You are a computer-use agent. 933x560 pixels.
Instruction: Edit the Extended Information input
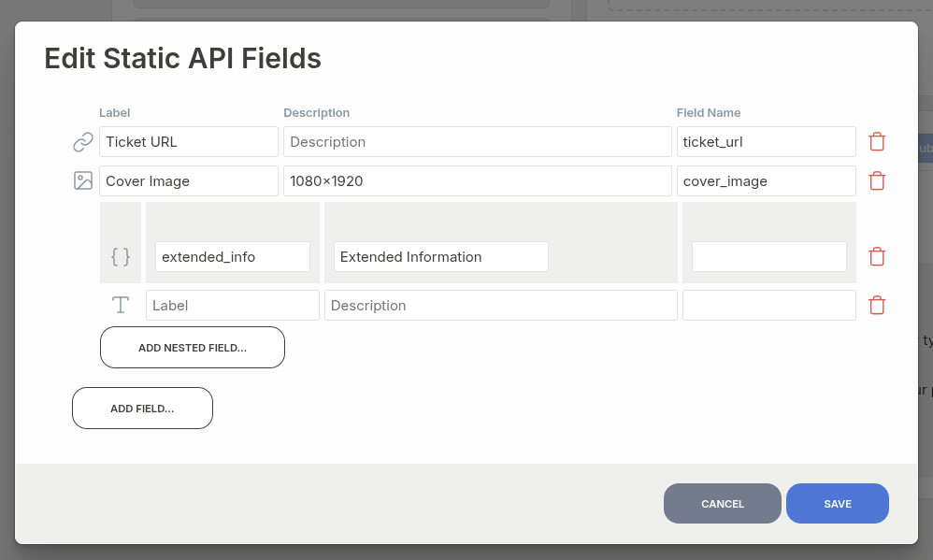click(441, 256)
